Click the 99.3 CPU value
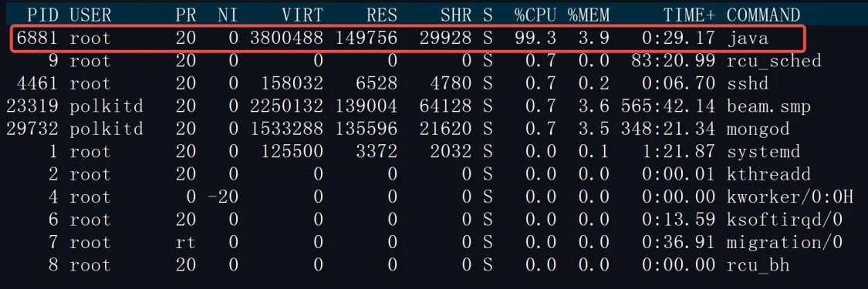This screenshot has width=868, height=289. [x=535, y=38]
